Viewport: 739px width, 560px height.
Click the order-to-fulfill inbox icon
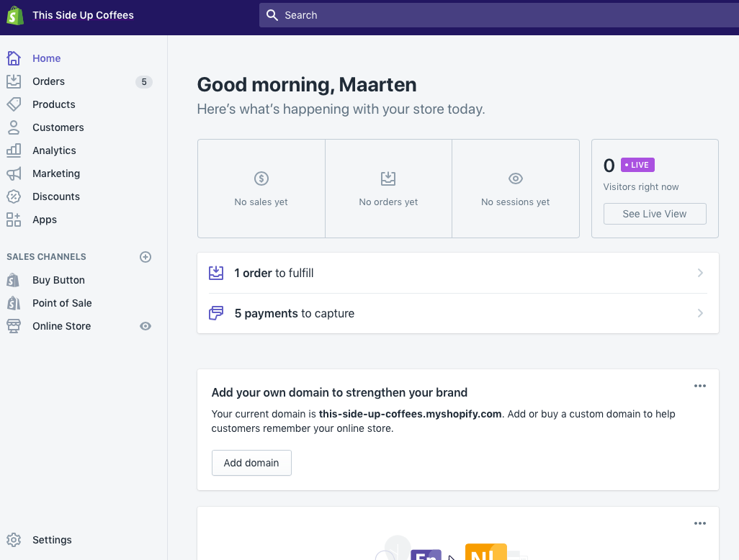point(216,274)
